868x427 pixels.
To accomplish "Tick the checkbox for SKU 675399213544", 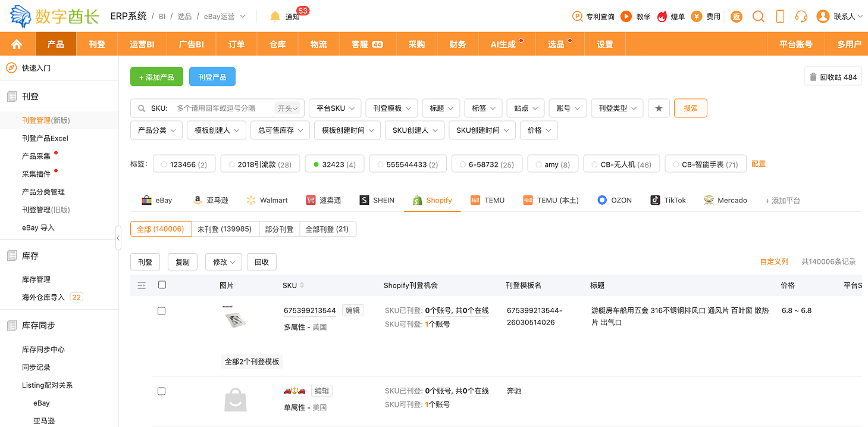I will 161,311.
